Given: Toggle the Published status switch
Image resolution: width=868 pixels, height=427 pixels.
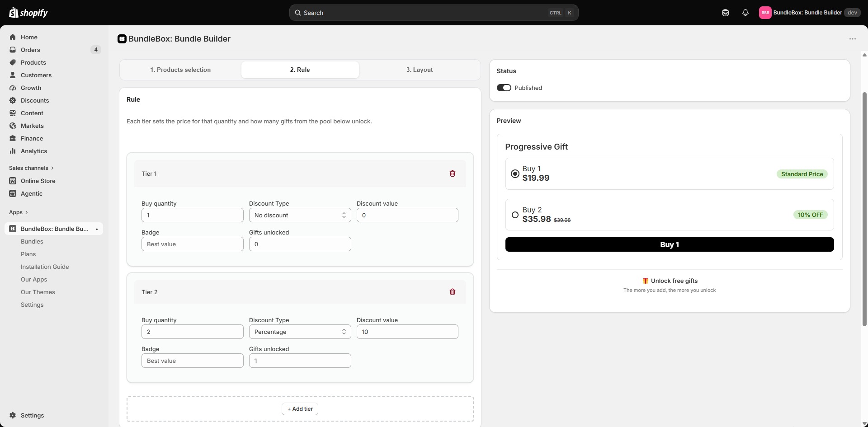Looking at the screenshot, I should pos(504,88).
